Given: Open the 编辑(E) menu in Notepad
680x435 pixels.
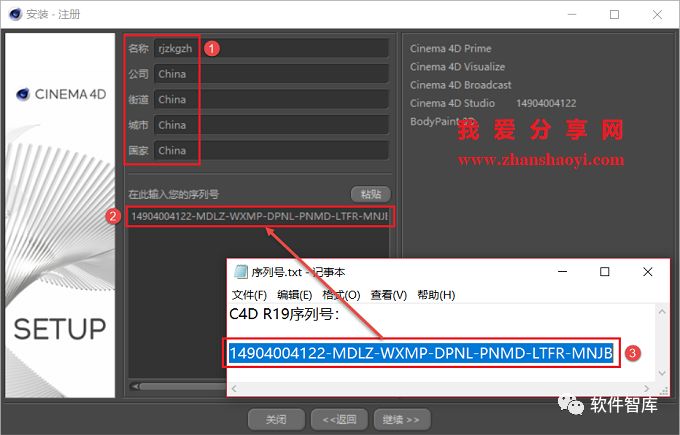Looking at the screenshot, I should [294, 295].
